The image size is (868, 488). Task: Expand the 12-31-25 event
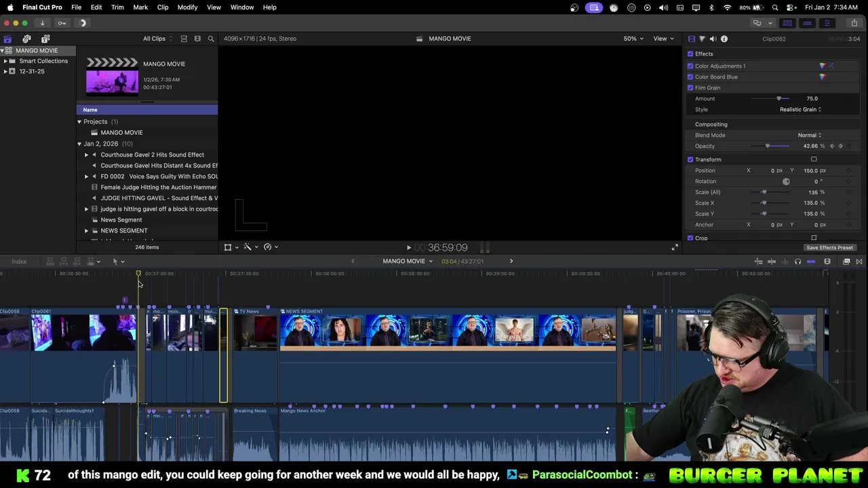click(x=5, y=71)
